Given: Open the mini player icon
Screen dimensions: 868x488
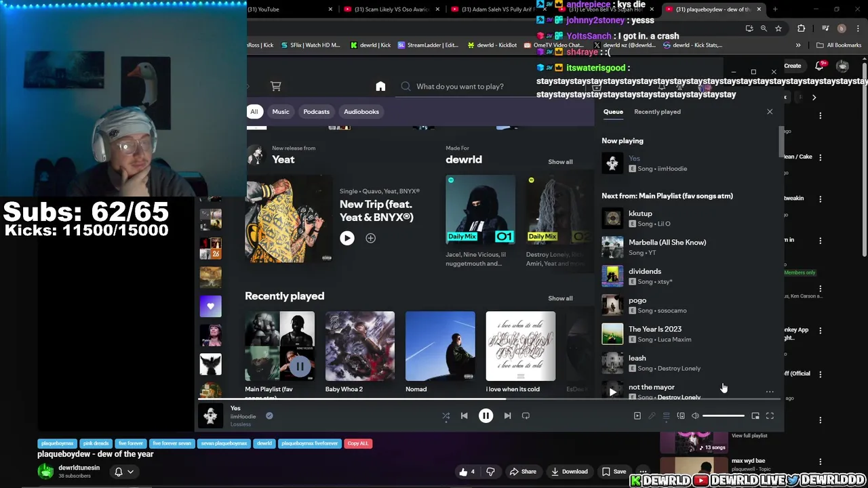Looking at the screenshot, I should coord(755,415).
